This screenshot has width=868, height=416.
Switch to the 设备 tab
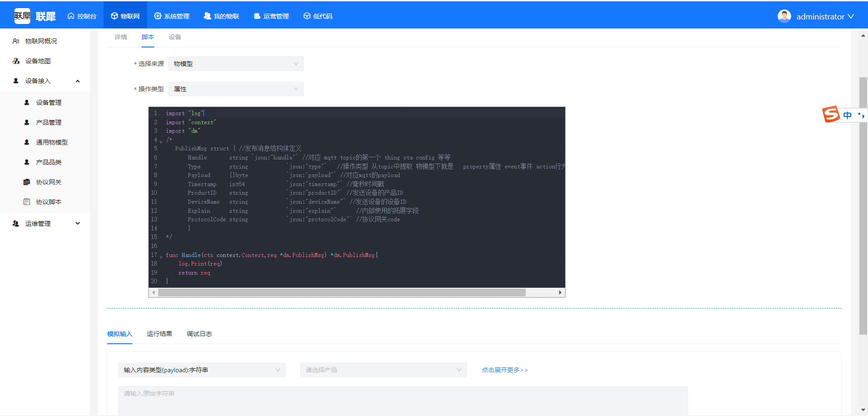pos(175,37)
